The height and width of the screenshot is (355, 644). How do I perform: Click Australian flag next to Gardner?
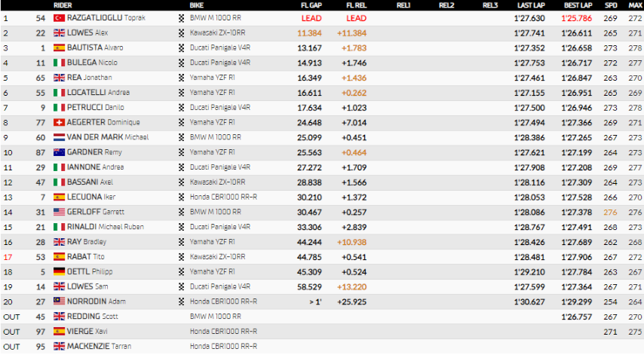[59, 152]
